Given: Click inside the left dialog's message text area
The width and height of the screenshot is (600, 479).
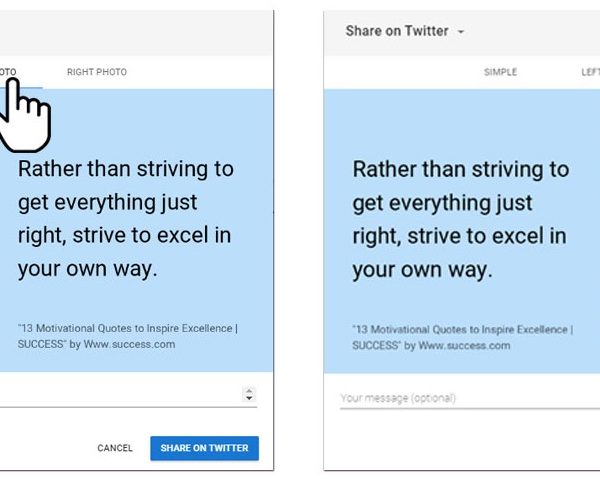Looking at the screenshot, I should [x=121, y=395].
